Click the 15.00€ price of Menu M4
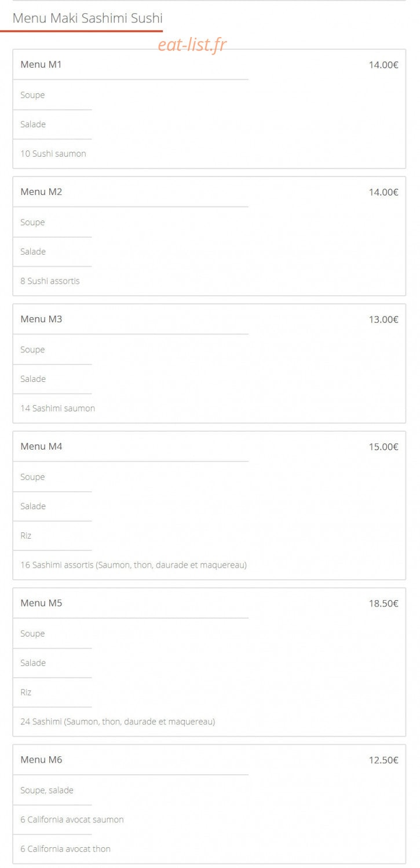This screenshot has width=420, height=868. 384,447
